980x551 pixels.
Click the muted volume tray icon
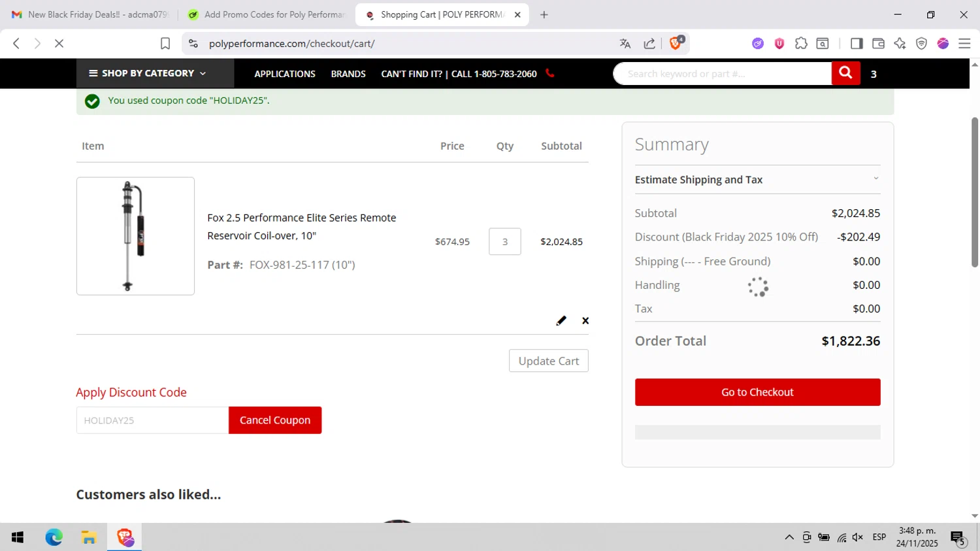(858, 537)
